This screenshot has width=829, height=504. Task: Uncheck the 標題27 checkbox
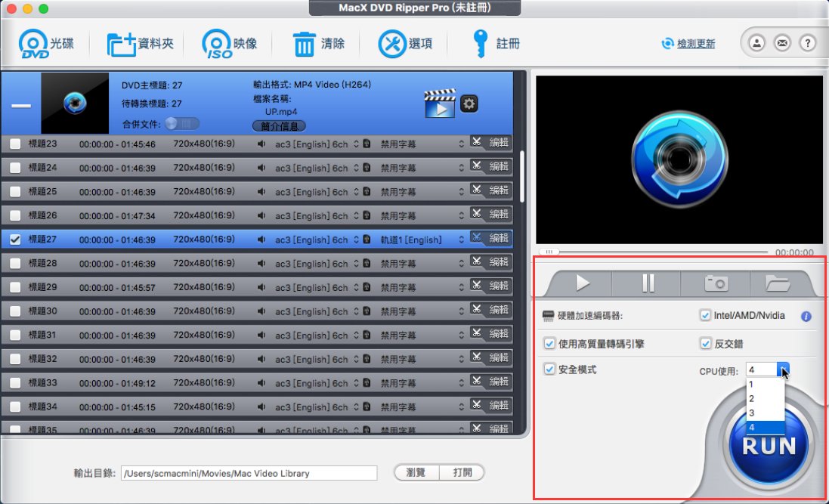click(15, 240)
